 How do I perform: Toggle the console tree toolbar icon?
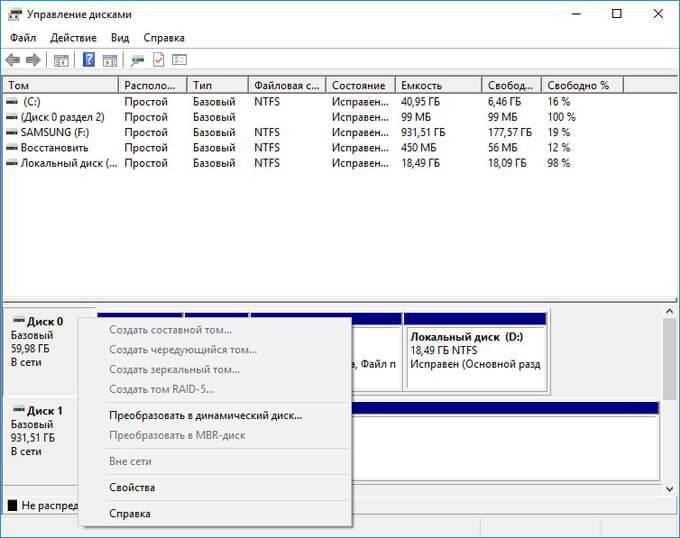click(x=61, y=60)
